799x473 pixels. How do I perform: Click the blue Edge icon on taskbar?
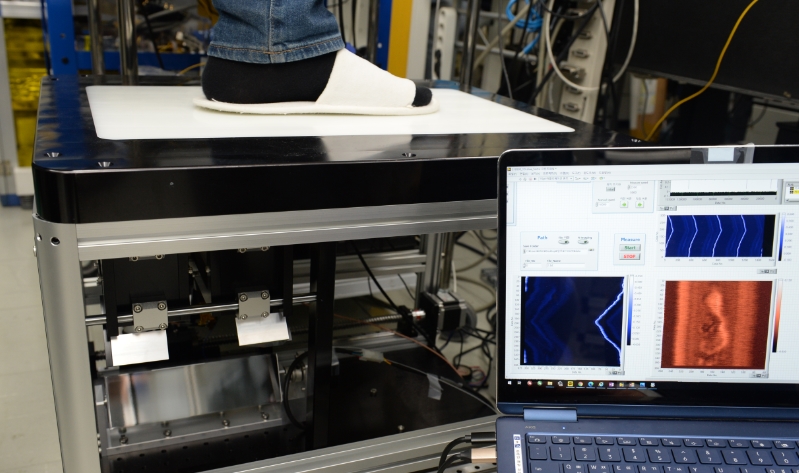(591, 384)
